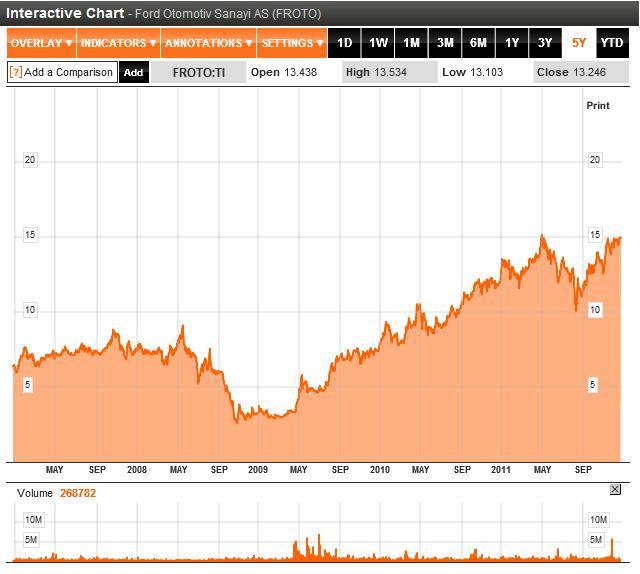Click the 2011 x-axis label
The image size is (640, 574).
501,469
